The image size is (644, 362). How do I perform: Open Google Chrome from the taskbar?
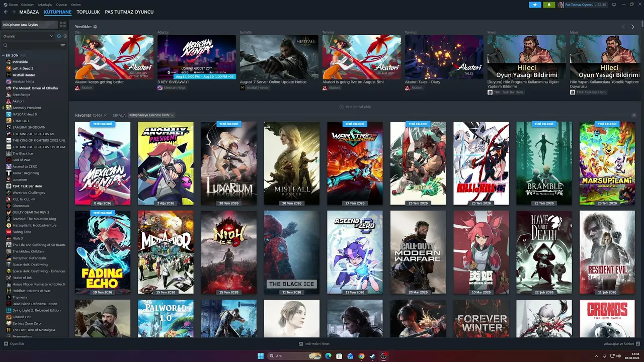pos(361,356)
